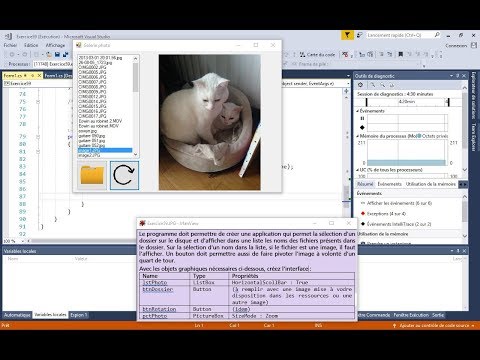Click the rotate image button

click(x=124, y=175)
